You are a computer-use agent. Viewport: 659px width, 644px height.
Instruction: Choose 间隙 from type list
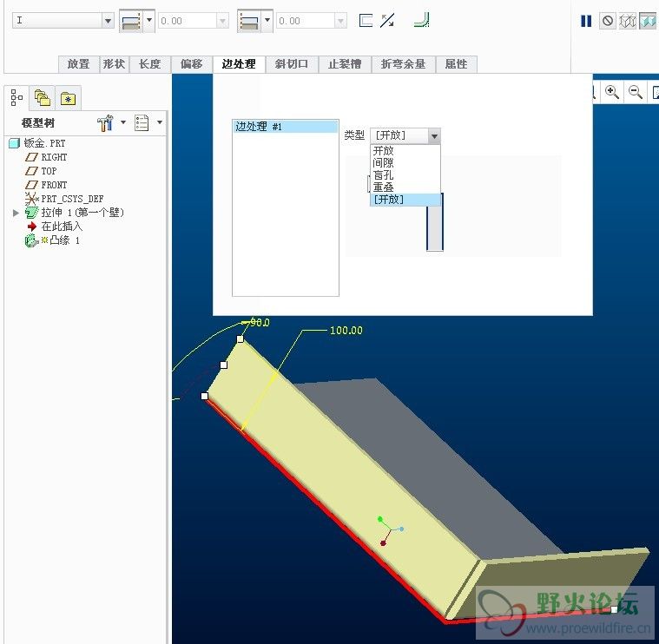[383, 162]
